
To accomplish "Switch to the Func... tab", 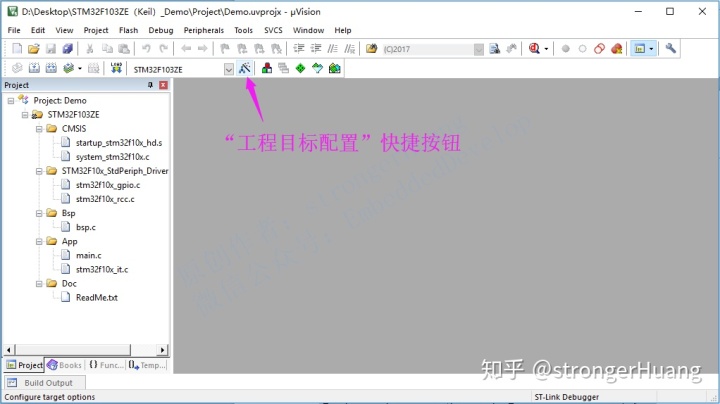I will click(107, 365).
